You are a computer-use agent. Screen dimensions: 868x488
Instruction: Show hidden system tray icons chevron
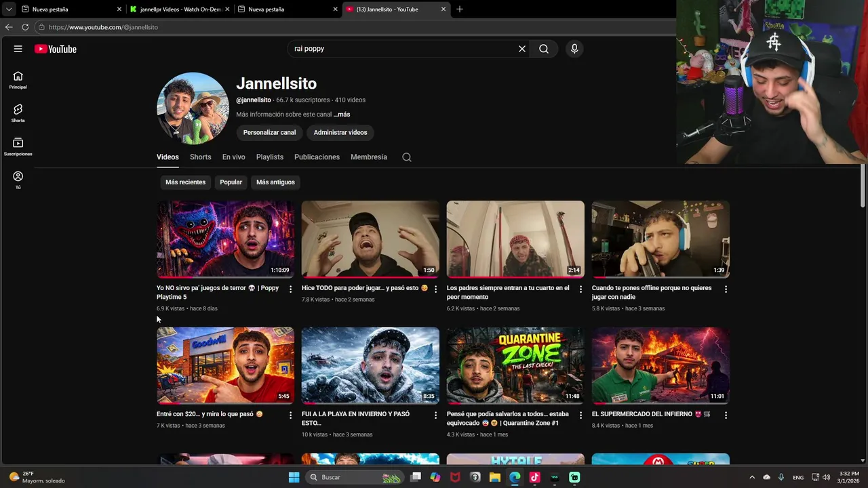coord(751,477)
